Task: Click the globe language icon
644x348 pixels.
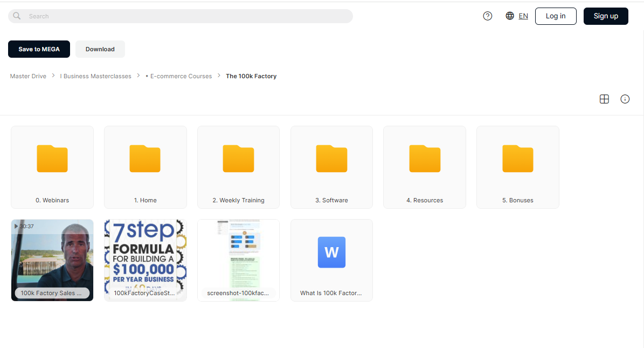Action: (x=510, y=16)
